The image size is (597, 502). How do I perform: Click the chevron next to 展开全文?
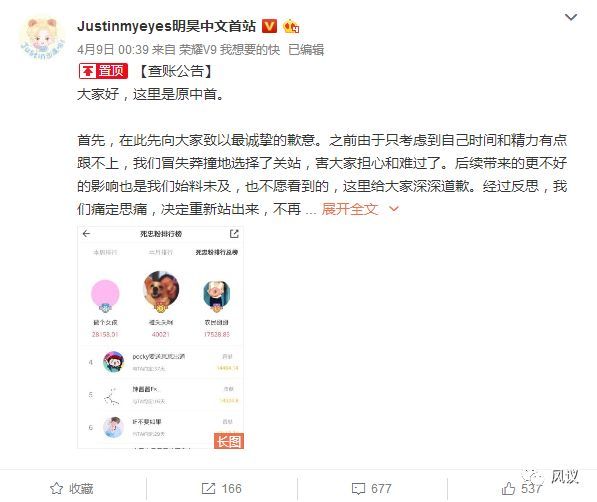394,209
